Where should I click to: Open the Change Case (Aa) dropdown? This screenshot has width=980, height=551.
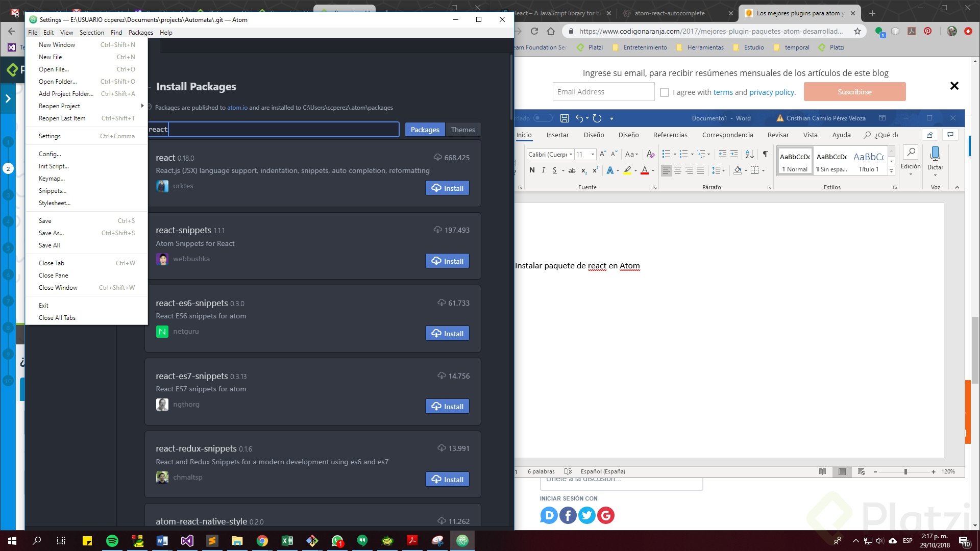pos(632,154)
